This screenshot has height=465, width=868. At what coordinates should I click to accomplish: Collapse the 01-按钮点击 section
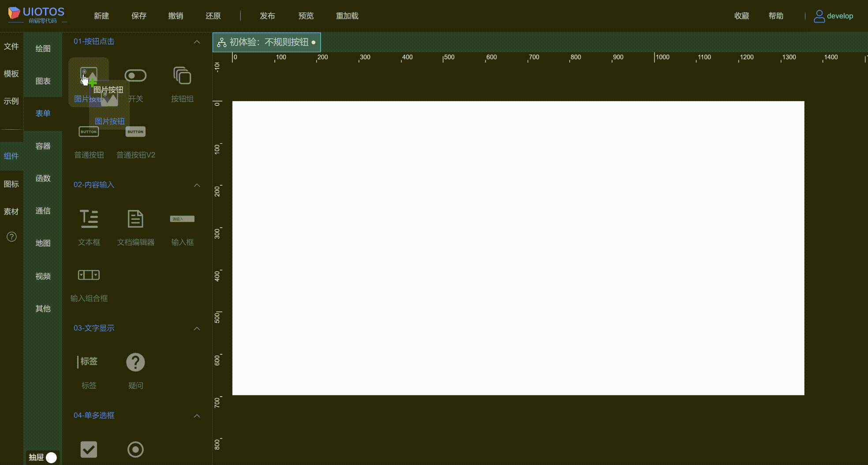197,41
